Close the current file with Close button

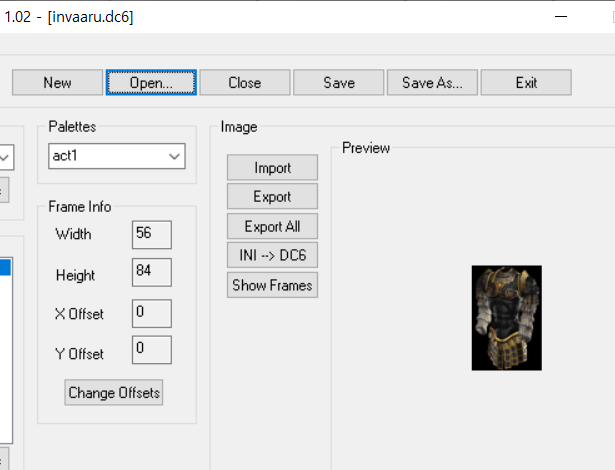(245, 82)
